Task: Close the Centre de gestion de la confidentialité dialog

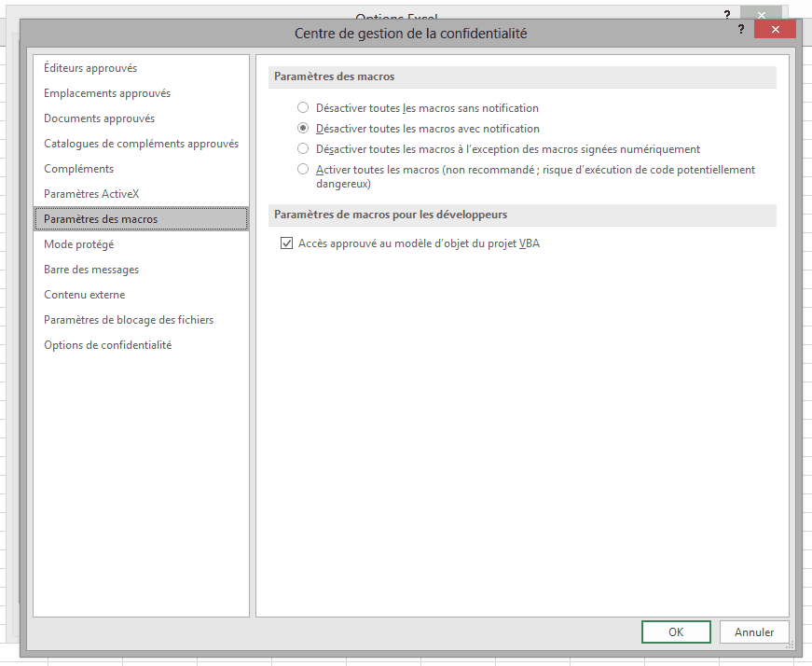Action: point(775,30)
